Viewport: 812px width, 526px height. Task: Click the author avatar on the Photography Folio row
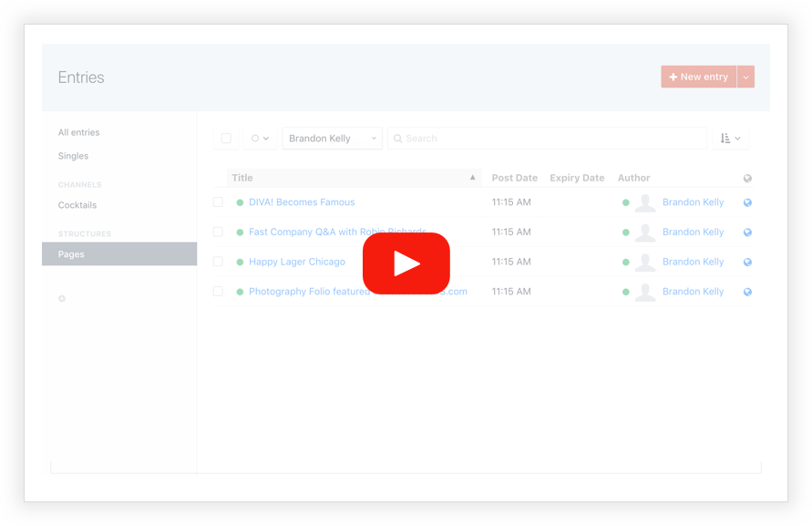point(645,292)
